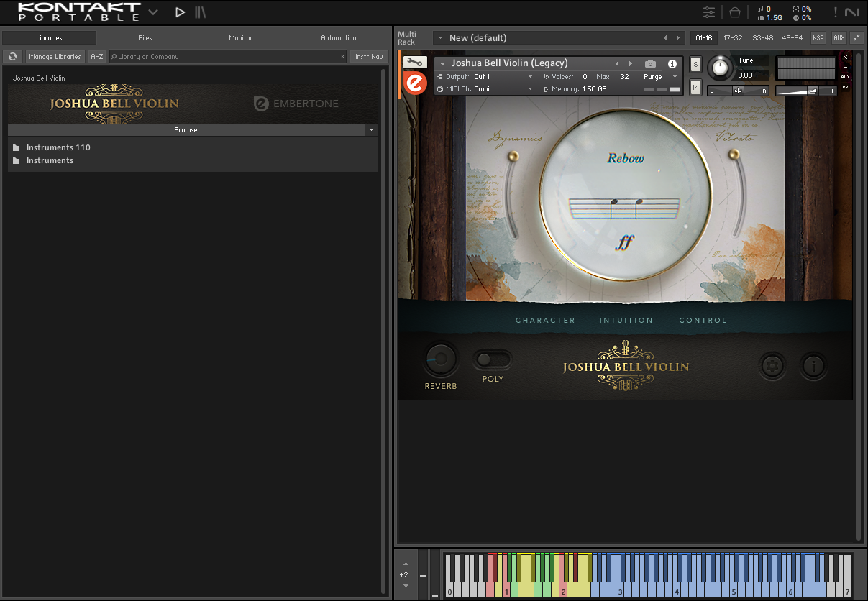Solo the instrument with S button
Image resolution: width=868 pixels, height=601 pixels.
click(x=695, y=65)
